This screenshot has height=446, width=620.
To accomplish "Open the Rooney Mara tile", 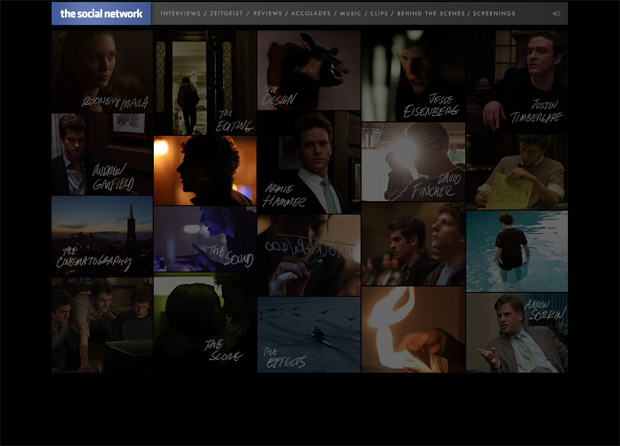I will pyautogui.click(x=102, y=72).
